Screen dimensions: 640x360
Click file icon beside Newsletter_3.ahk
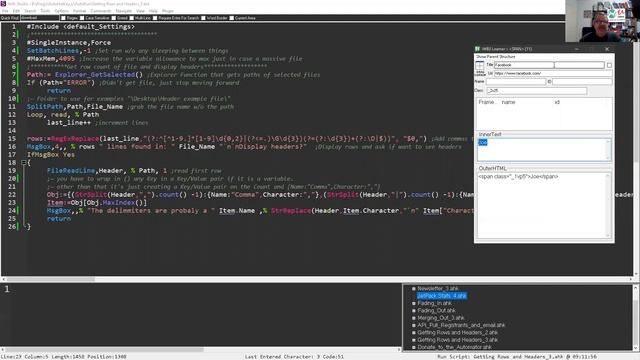click(x=413, y=289)
